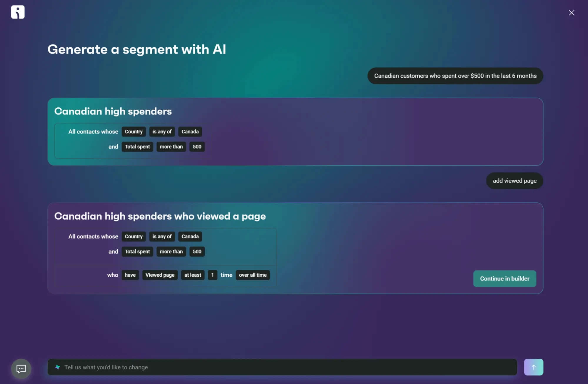588x384 pixels.
Task: Click 'Country' chip in viewed-page segment card
Action: tap(134, 236)
